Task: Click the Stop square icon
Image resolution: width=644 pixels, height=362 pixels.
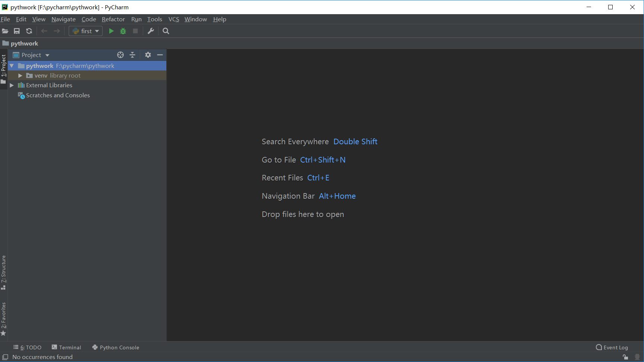Action: click(x=135, y=31)
